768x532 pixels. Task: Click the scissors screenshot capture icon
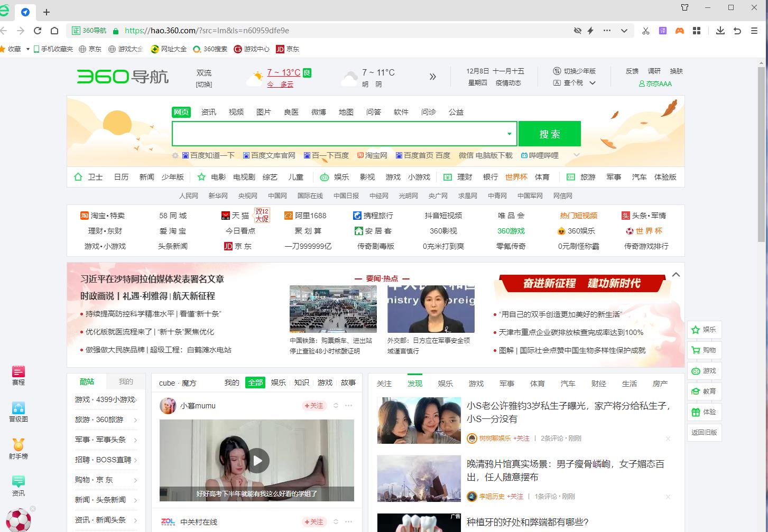pos(645,30)
